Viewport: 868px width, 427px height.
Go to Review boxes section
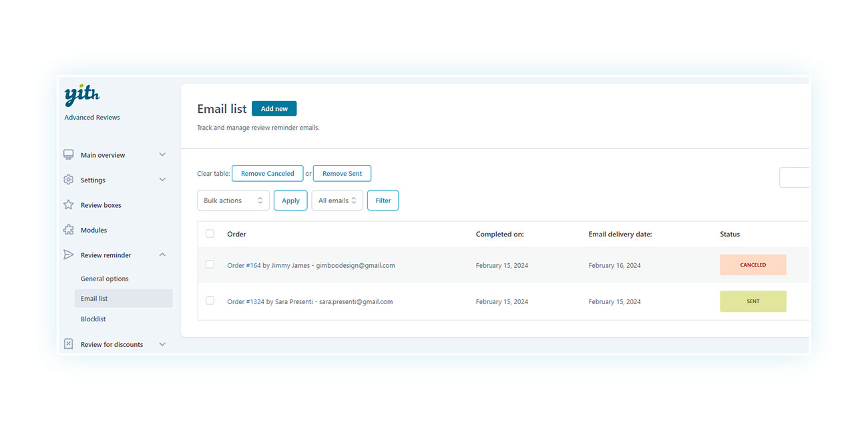pos(101,205)
